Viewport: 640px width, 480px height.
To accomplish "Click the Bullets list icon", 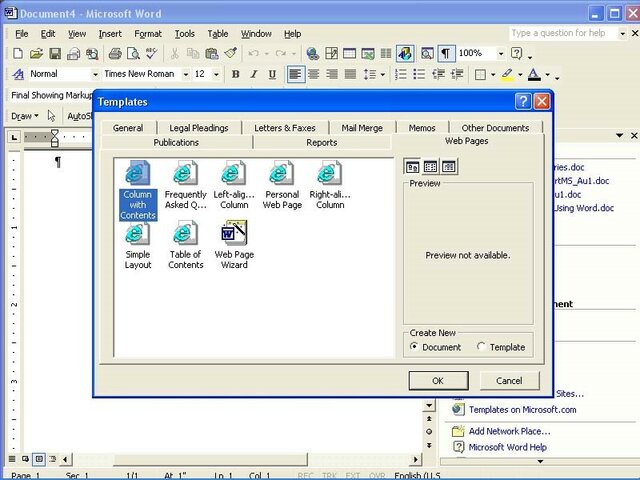I will [419, 74].
